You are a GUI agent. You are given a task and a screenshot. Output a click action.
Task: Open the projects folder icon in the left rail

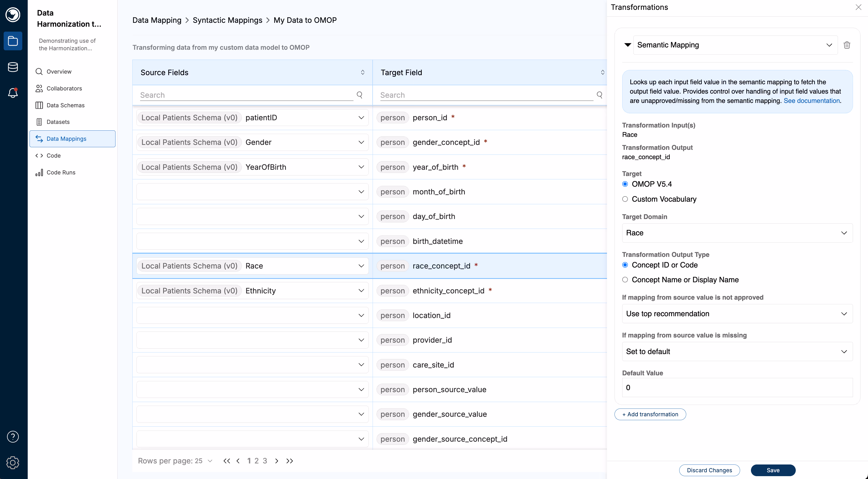pyautogui.click(x=13, y=41)
